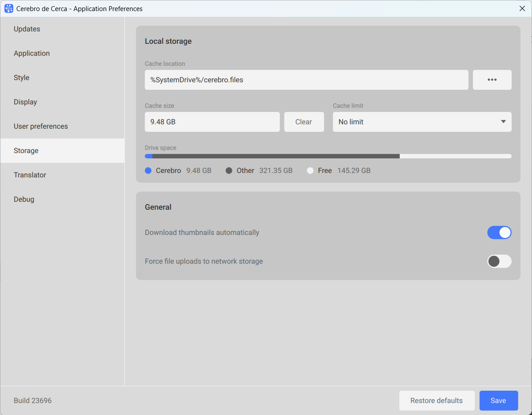Enable Force file uploads to network storage

pos(499,261)
